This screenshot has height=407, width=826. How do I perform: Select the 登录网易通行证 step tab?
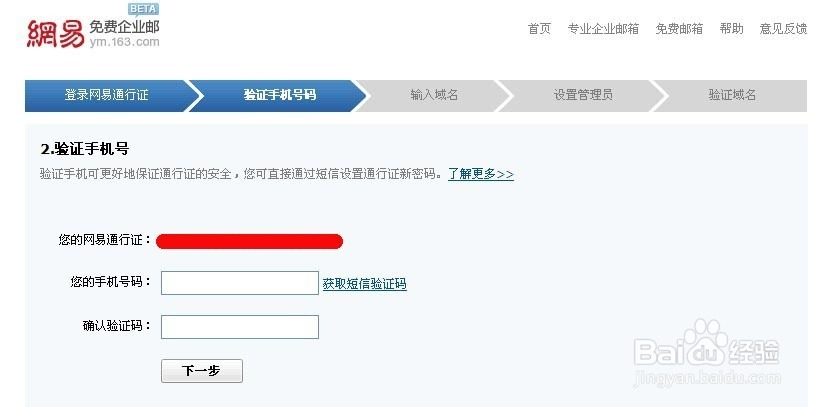(107, 95)
